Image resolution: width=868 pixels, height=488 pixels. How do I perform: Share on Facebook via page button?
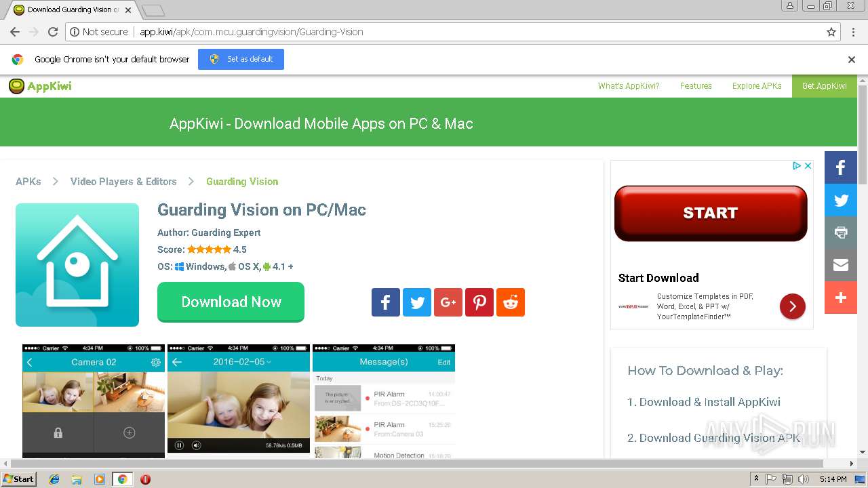386,302
